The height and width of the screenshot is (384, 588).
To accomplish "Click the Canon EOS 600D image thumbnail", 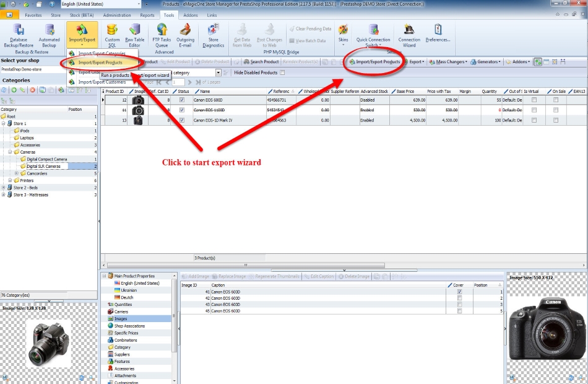I will tap(138, 100).
